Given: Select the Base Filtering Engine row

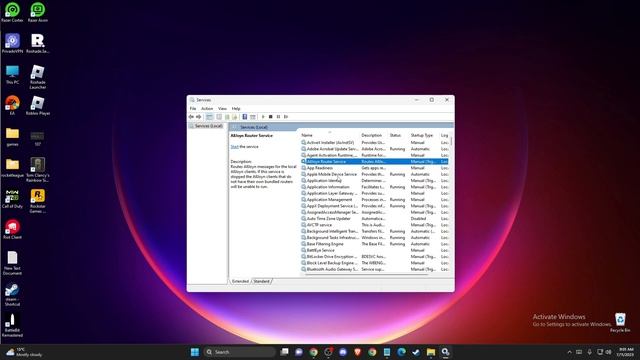Looking at the screenshot, I should point(374,244).
